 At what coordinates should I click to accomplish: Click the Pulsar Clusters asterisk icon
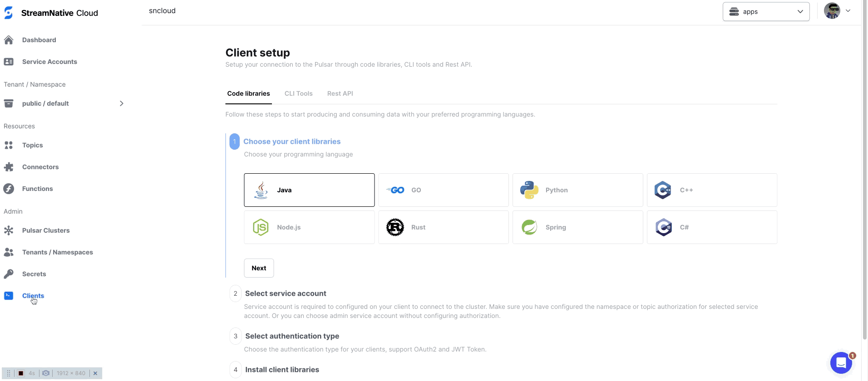pos(9,230)
